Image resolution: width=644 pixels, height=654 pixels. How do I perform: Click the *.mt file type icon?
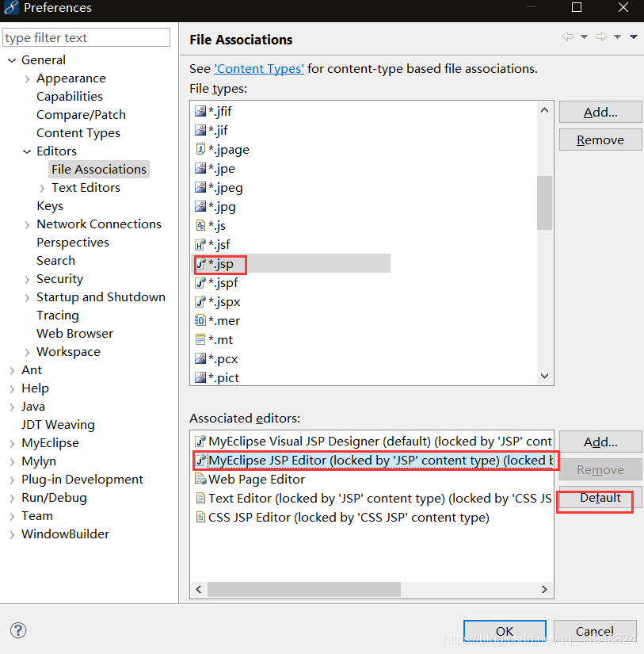[x=200, y=339]
